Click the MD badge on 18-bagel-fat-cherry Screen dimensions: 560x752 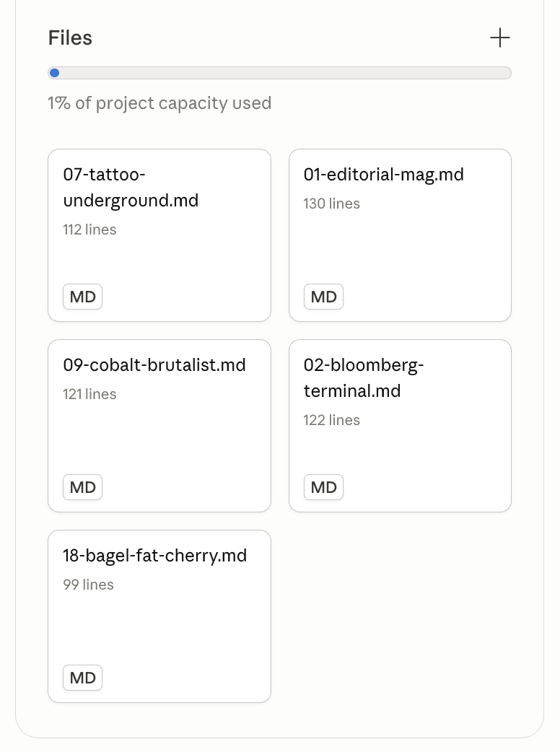[82, 678]
